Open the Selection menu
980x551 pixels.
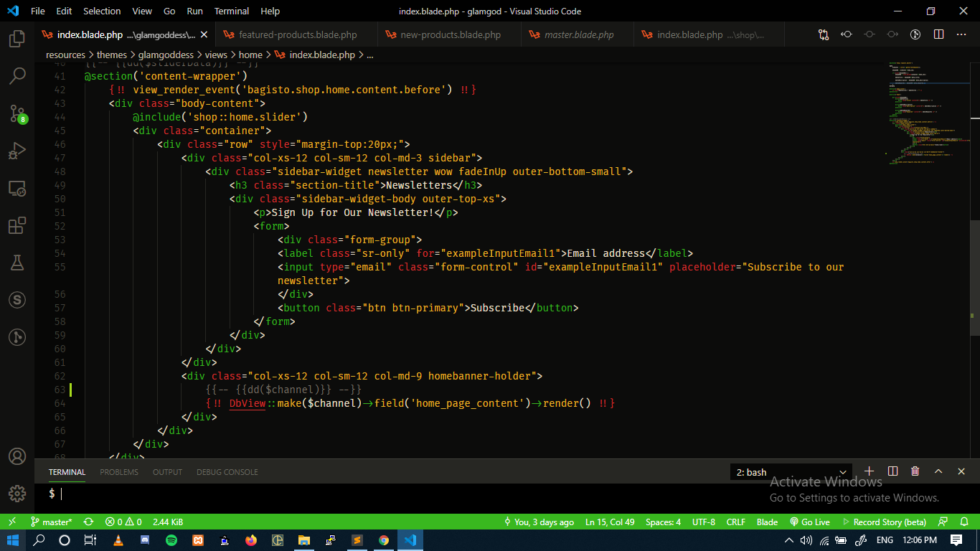click(102, 11)
